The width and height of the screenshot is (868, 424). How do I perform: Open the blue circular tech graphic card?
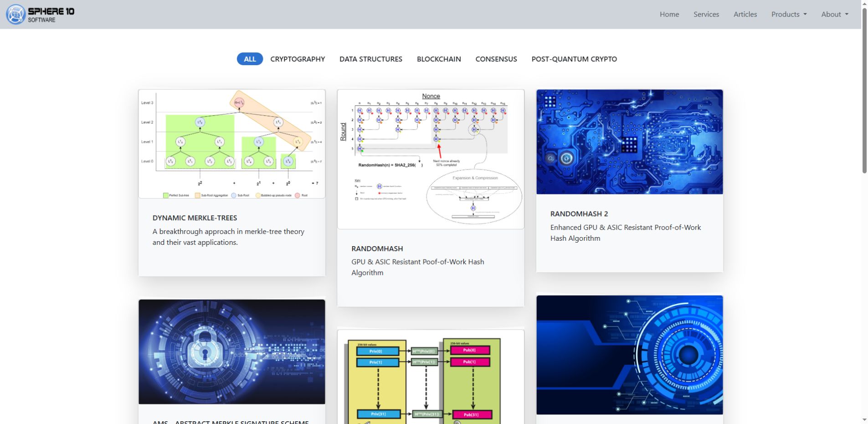point(630,355)
